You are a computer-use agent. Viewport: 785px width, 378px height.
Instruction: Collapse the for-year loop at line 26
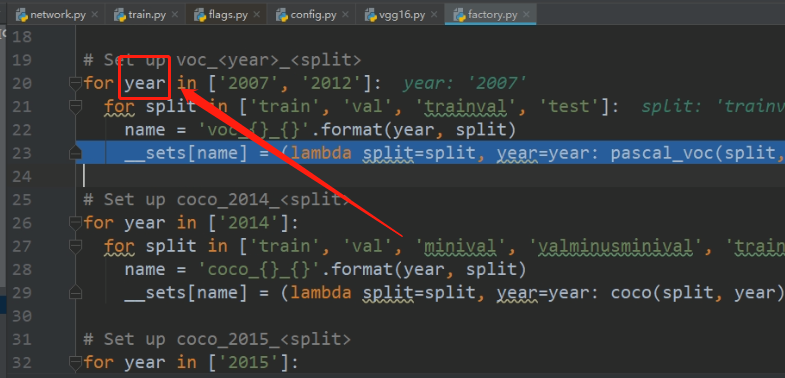point(76,224)
